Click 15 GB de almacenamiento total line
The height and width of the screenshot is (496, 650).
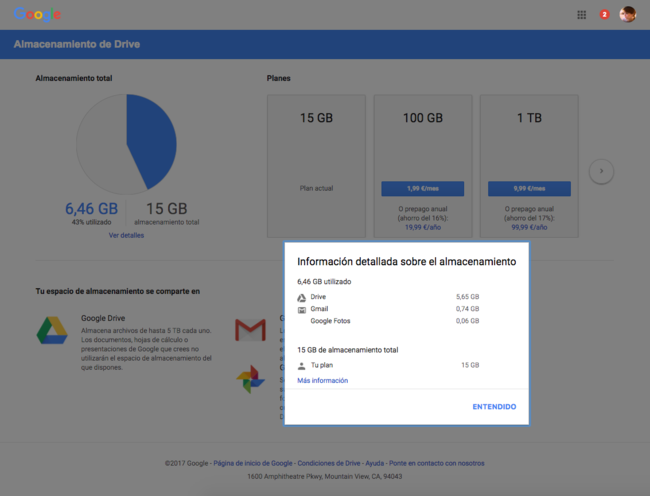click(x=348, y=350)
